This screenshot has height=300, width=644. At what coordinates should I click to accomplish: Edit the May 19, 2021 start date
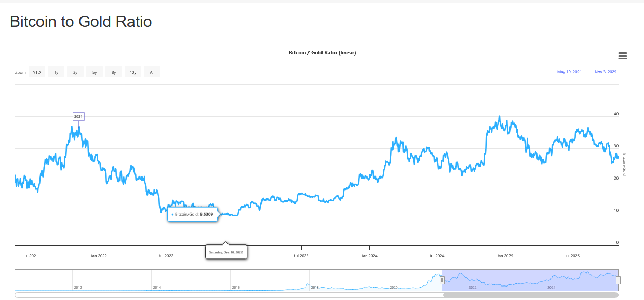tap(570, 72)
